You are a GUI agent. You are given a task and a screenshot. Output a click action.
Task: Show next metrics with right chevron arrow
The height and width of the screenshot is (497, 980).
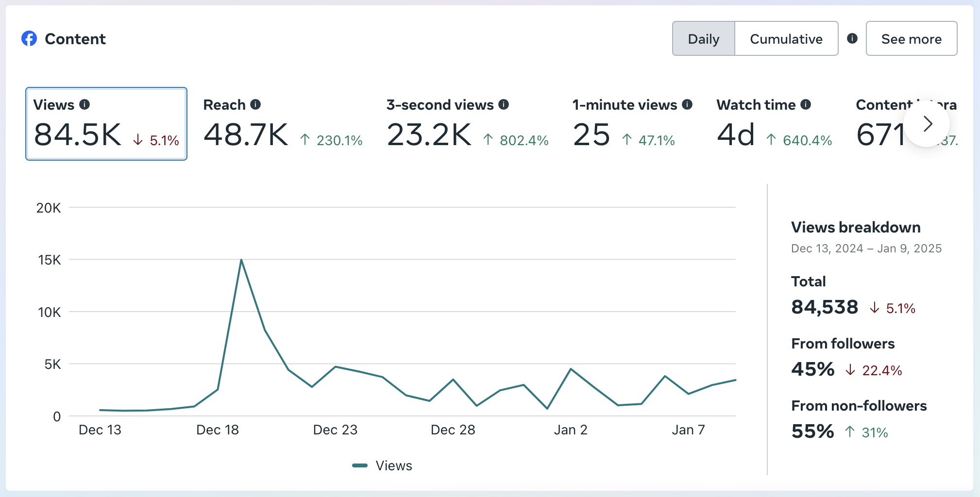(927, 124)
